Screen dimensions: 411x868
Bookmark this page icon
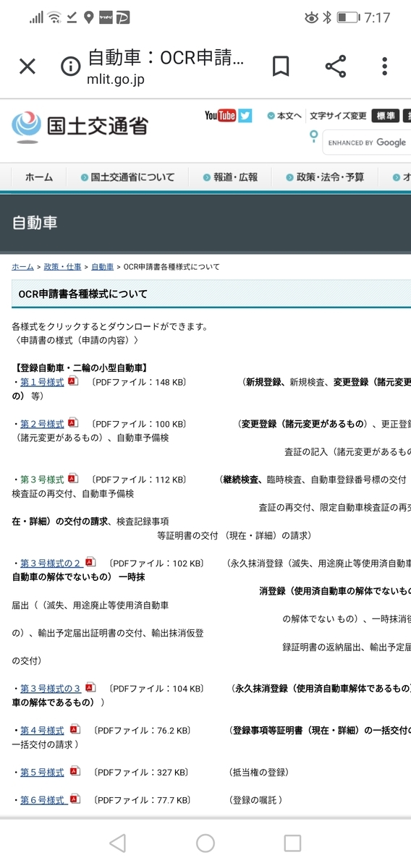click(281, 67)
